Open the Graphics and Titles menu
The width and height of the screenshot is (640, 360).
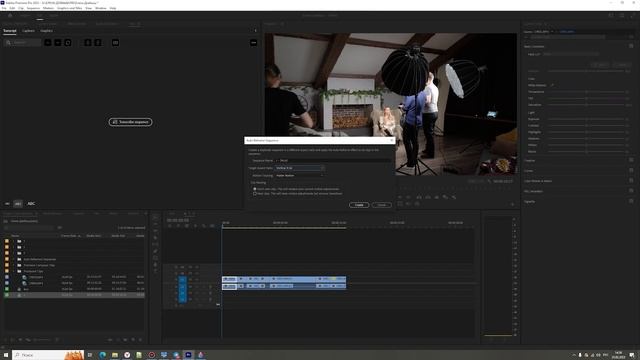click(69, 8)
